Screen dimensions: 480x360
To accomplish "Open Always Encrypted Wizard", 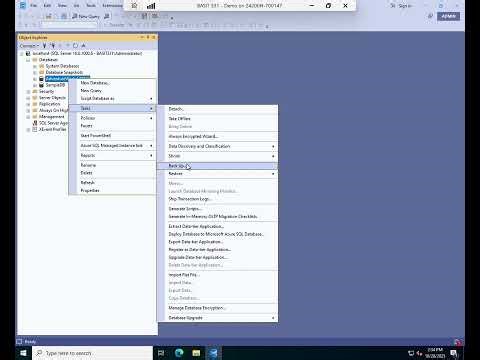I will (x=217, y=136).
